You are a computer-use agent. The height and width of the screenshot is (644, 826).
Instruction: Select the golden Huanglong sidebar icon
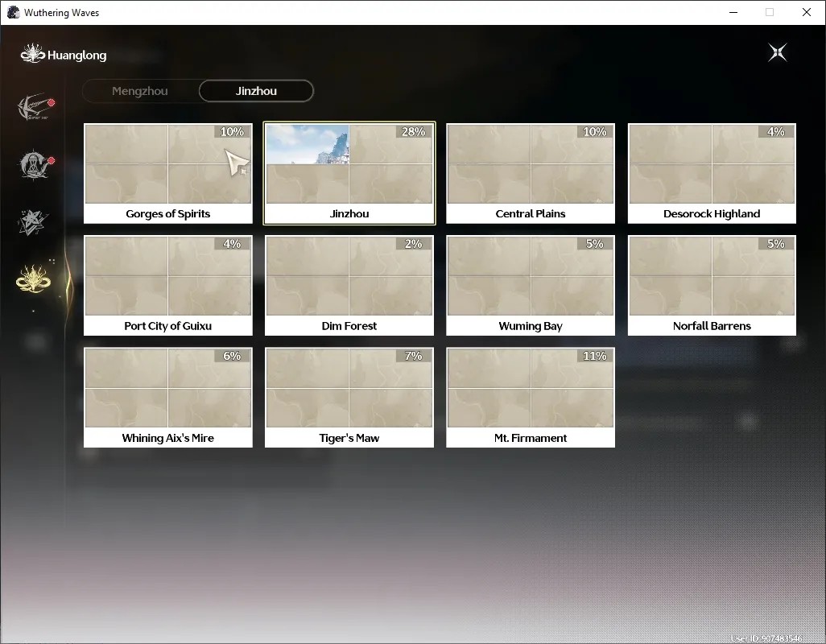point(33,278)
